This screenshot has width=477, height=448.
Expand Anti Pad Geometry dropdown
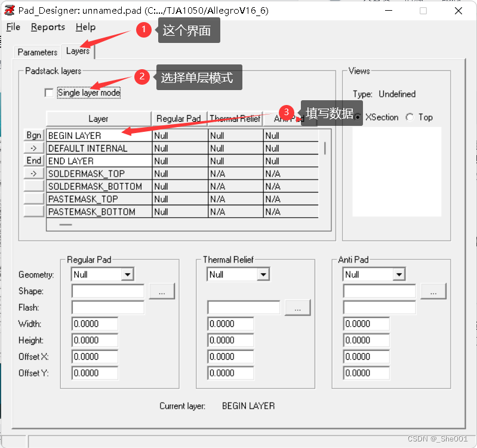pyautogui.click(x=399, y=274)
